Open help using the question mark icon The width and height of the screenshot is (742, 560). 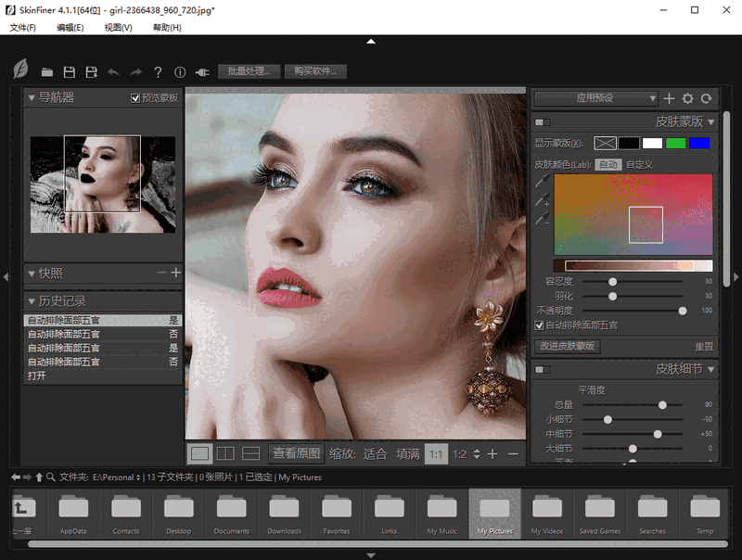pyautogui.click(x=158, y=72)
